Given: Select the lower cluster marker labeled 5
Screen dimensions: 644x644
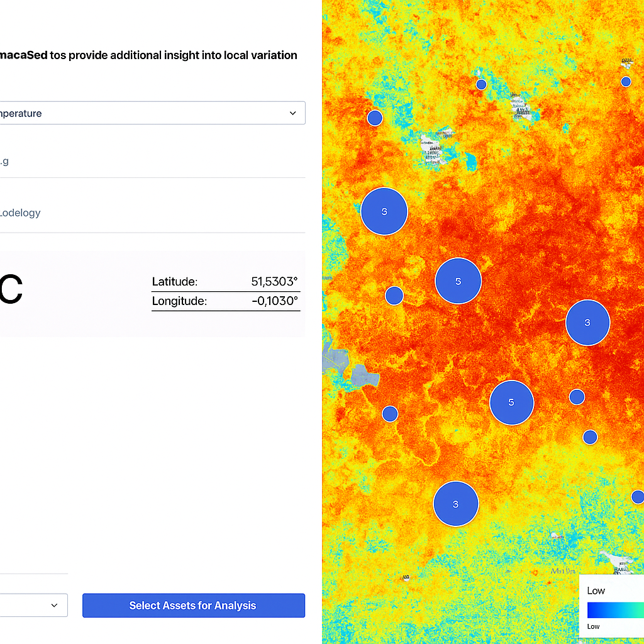Looking at the screenshot, I should 512,402.
